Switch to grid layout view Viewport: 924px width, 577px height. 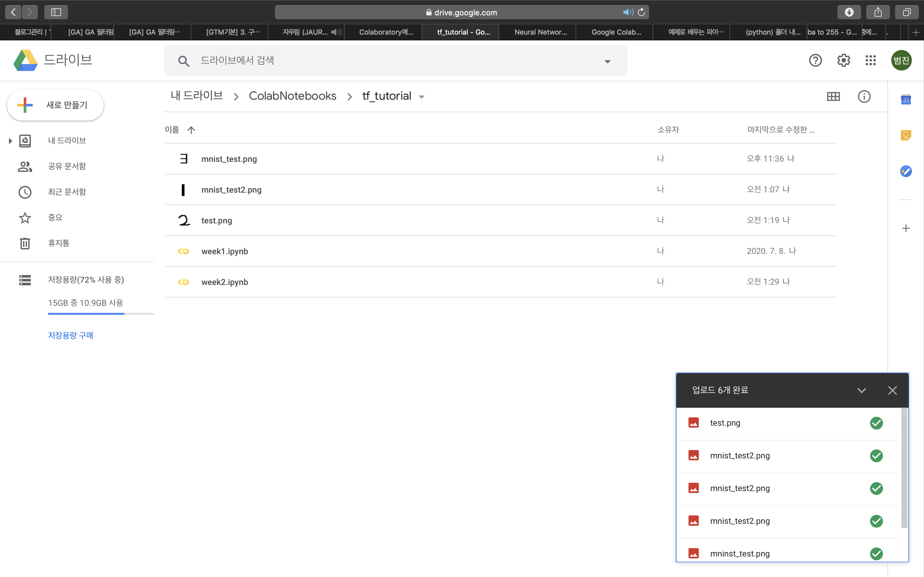(833, 96)
